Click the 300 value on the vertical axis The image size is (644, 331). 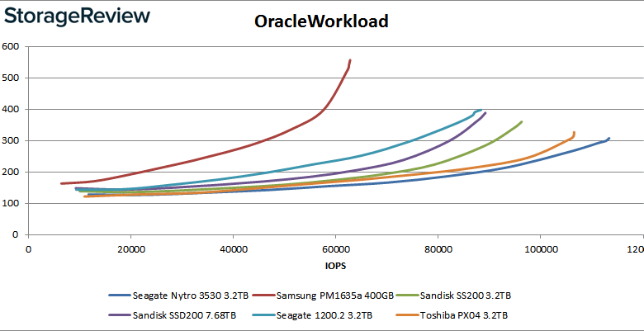coord(10,141)
